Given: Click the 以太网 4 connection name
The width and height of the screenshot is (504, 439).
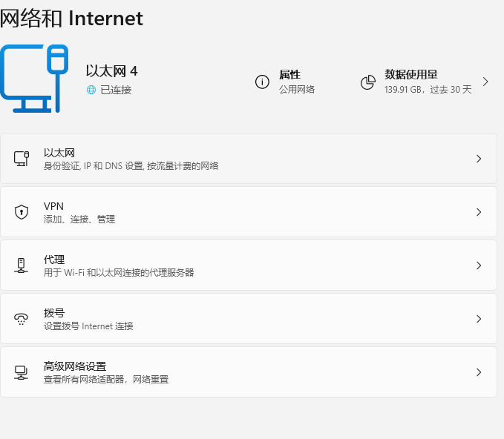Looking at the screenshot, I should (x=111, y=71).
